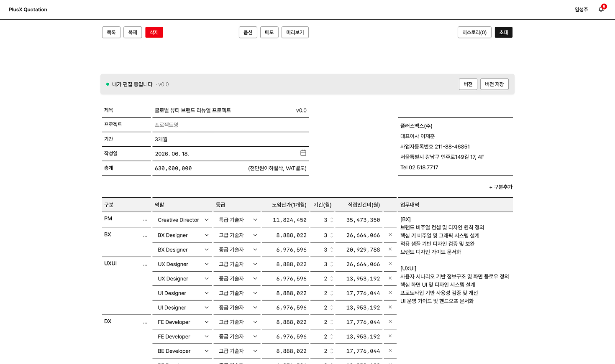The width and height of the screenshot is (615, 364).
Task: Open the 임성주 user menu
Action: (581, 10)
